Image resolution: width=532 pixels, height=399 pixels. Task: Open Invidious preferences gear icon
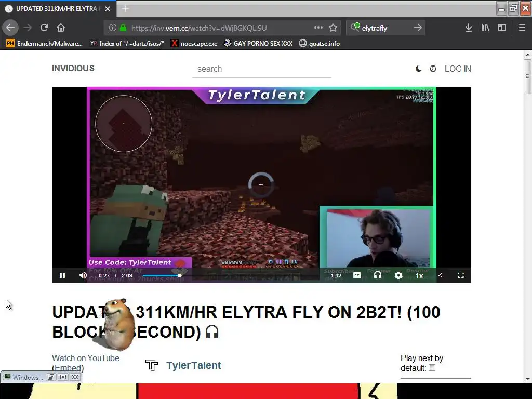tap(433, 69)
